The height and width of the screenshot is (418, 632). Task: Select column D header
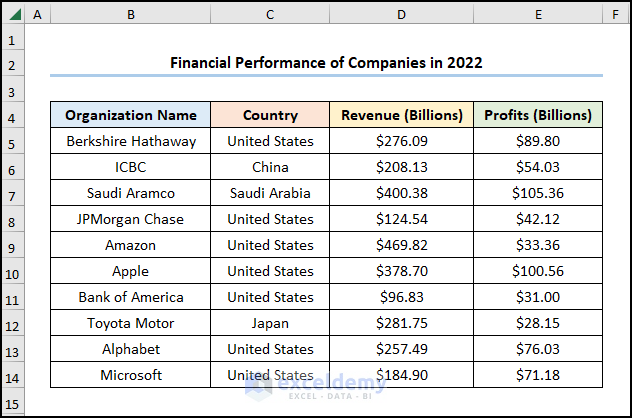401,15
